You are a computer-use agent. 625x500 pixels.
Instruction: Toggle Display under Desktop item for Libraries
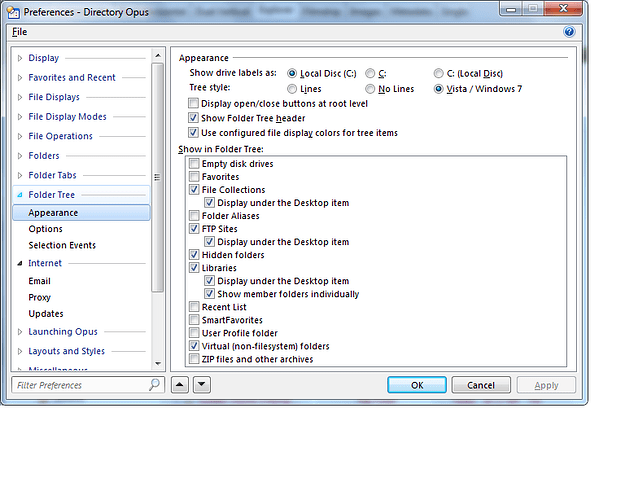[210, 281]
